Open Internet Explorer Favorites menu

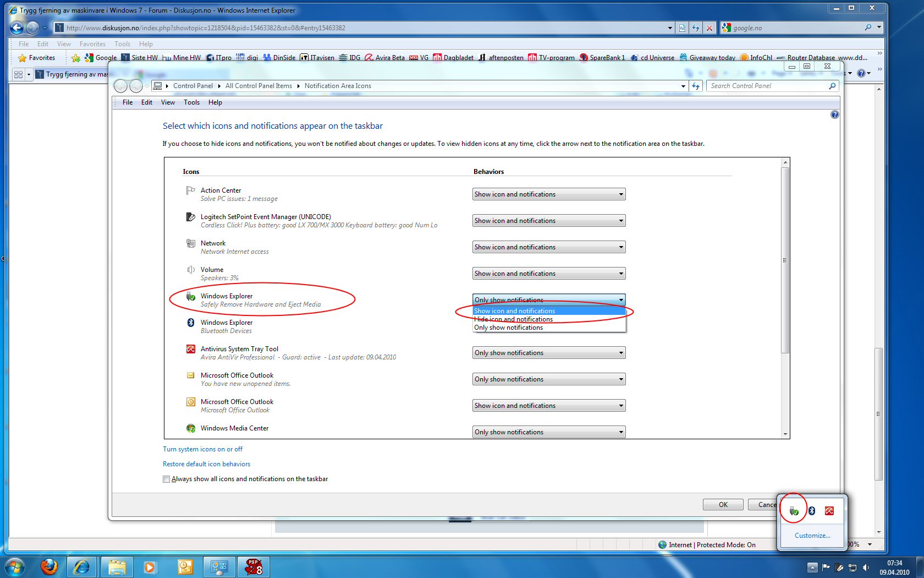(x=92, y=44)
